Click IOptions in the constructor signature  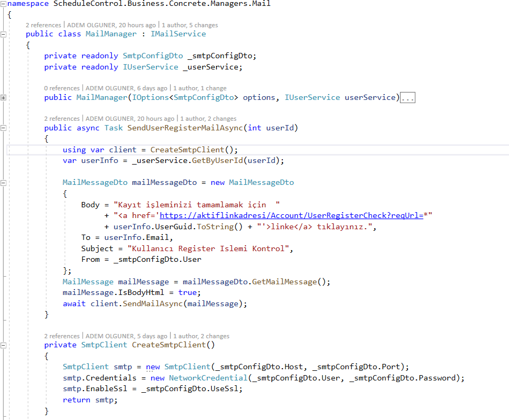point(150,98)
